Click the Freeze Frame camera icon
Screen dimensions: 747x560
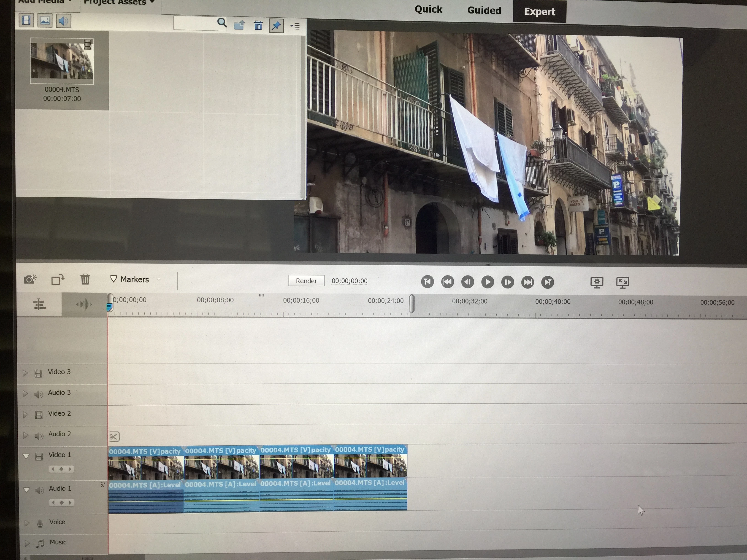(x=30, y=280)
